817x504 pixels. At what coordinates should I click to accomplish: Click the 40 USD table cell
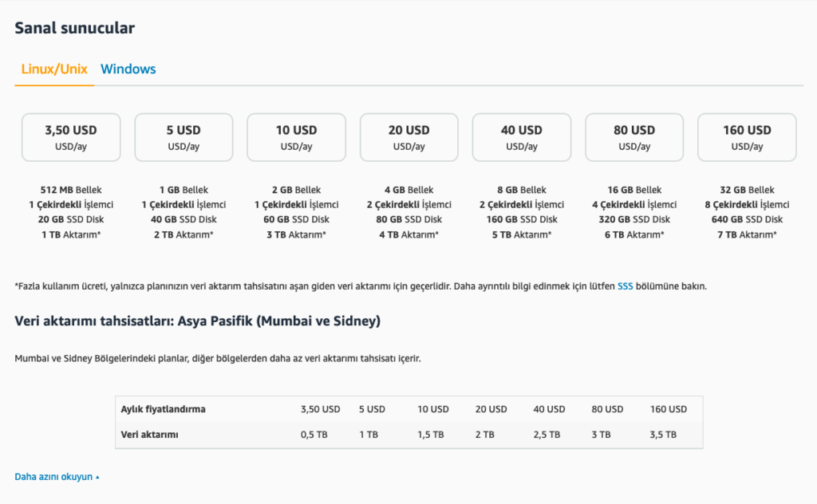pos(549,409)
